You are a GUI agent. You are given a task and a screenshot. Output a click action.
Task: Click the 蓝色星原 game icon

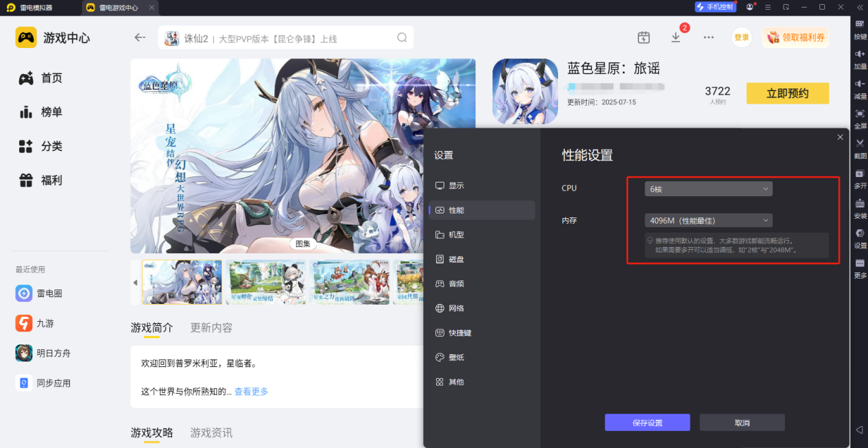click(x=525, y=91)
